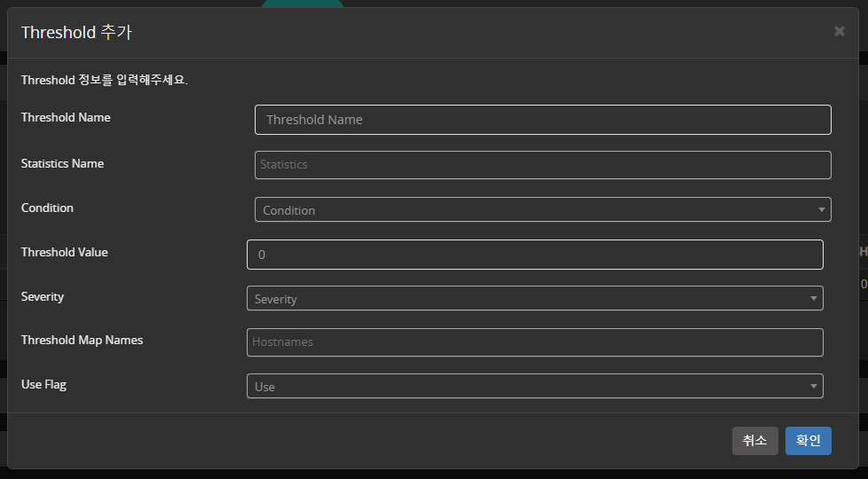Click the Use Flag label
868x479 pixels.
(43, 385)
